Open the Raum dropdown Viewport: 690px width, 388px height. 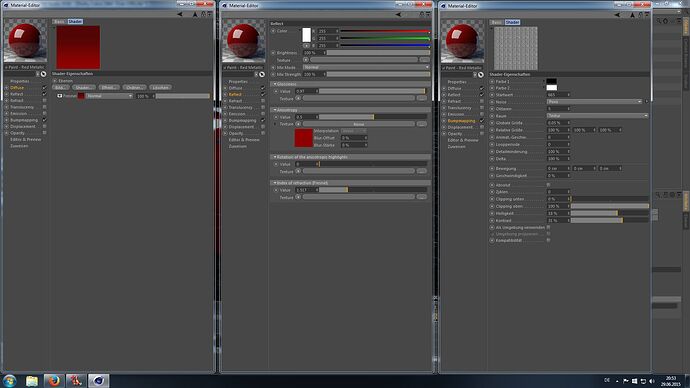pyautogui.click(x=598, y=116)
